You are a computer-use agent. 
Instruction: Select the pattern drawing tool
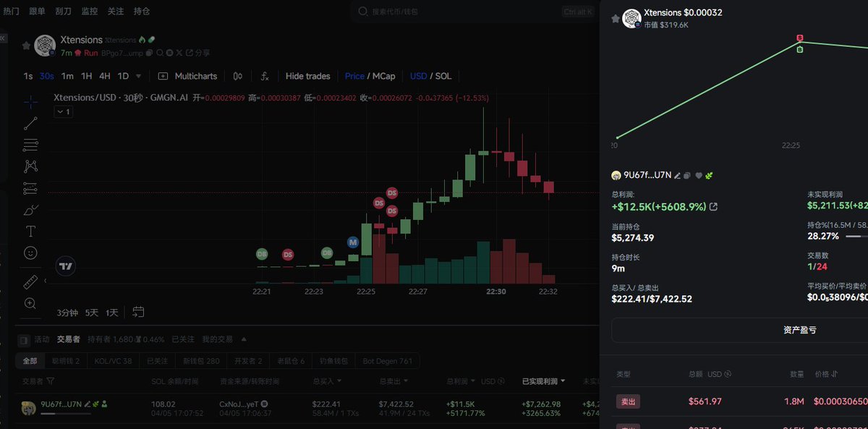tap(30, 166)
